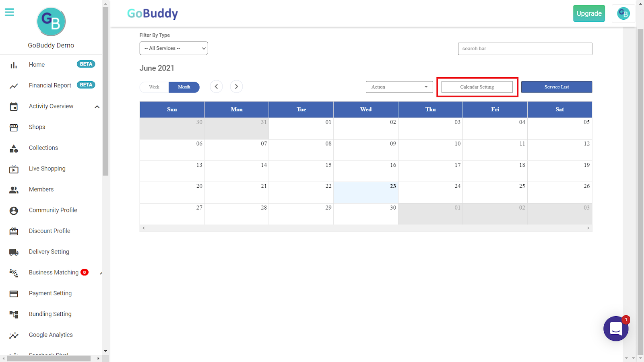This screenshot has width=644, height=362.
Task: Open Shops in the sidebar
Action: click(37, 127)
